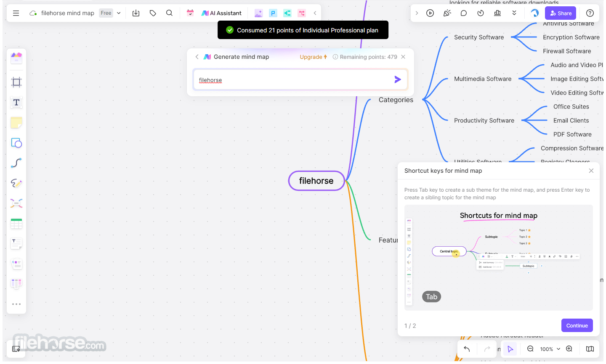The width and height of the screenshot is (606, 364).
Task: Collapse the plugin toolbar with the left chevron
Action: (x=315, y=13)
